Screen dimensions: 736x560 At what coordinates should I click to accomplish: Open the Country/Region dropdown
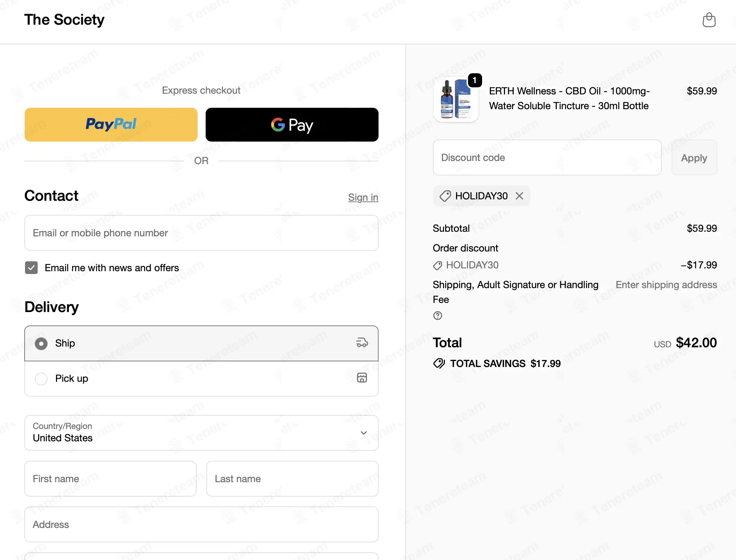tap(201, 433)
